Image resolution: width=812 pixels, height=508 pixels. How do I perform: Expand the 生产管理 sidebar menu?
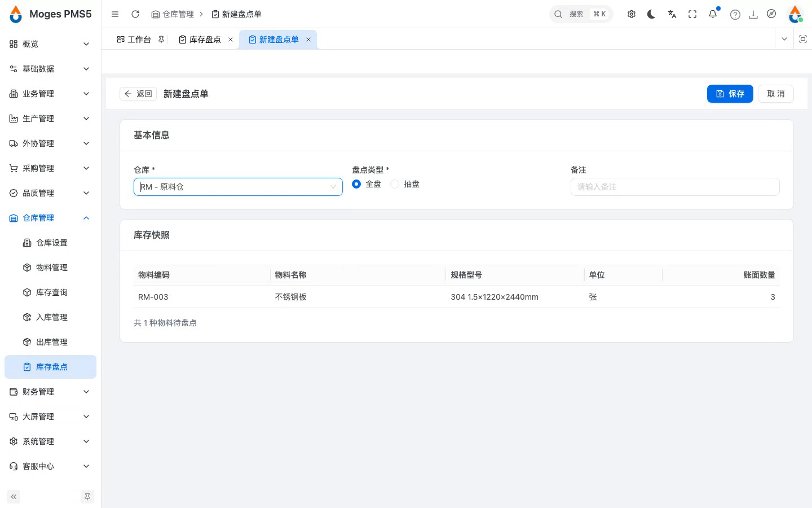50,119
